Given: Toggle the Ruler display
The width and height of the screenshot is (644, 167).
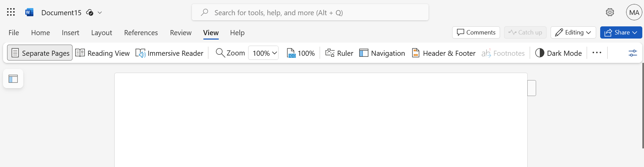Looking at the screenshot, I should (339, 53).
